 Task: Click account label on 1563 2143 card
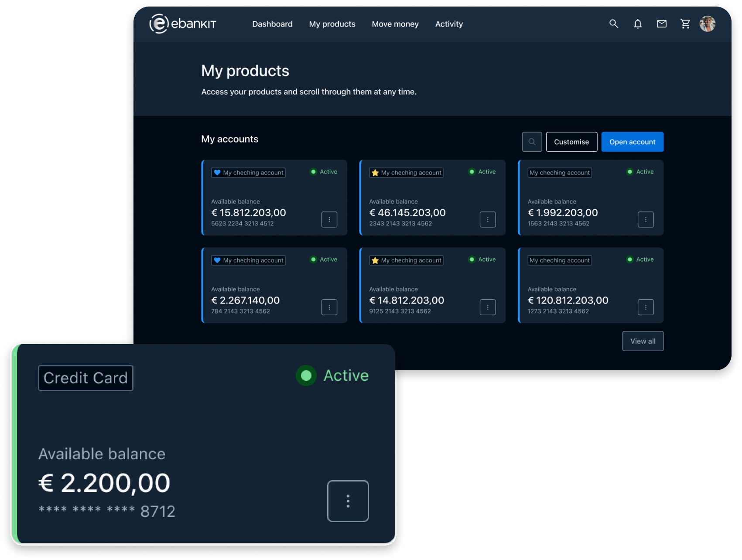pos(560,173)
